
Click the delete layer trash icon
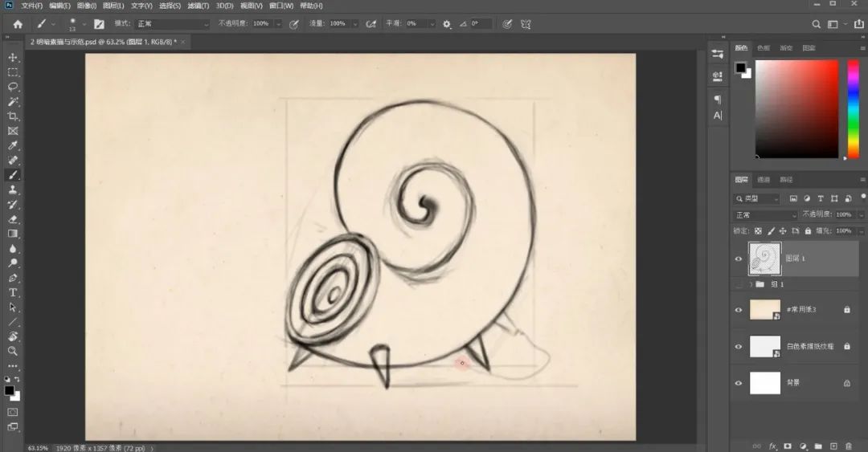coord(848,446)
